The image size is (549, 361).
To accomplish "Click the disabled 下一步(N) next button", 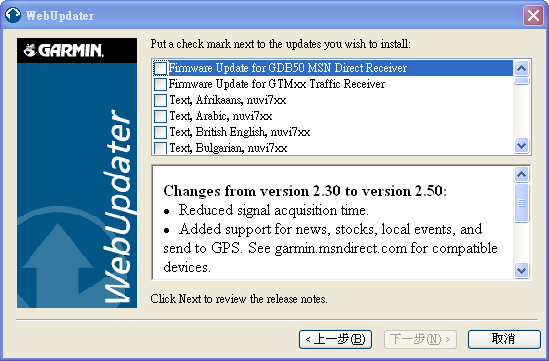I will pyautogui.click(x=420, y=339).
